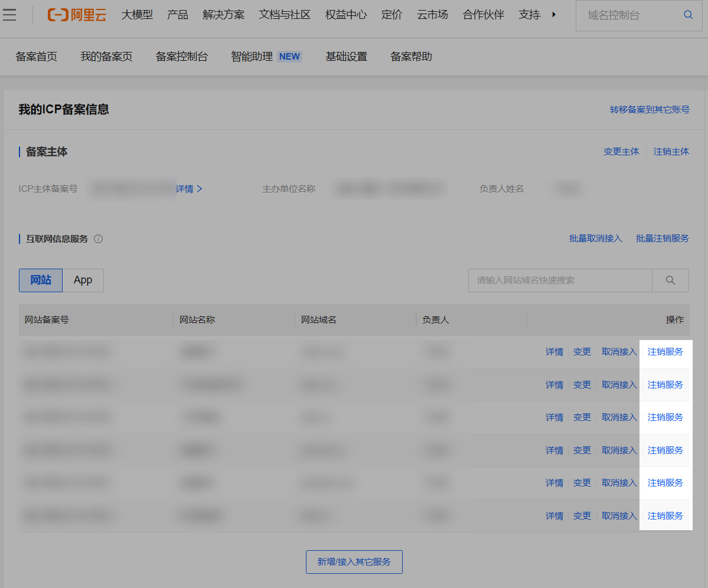Screen dimensions: 708x588
Task: Click the hamburger menu icon at top left
Action: [x=10, y=15]
